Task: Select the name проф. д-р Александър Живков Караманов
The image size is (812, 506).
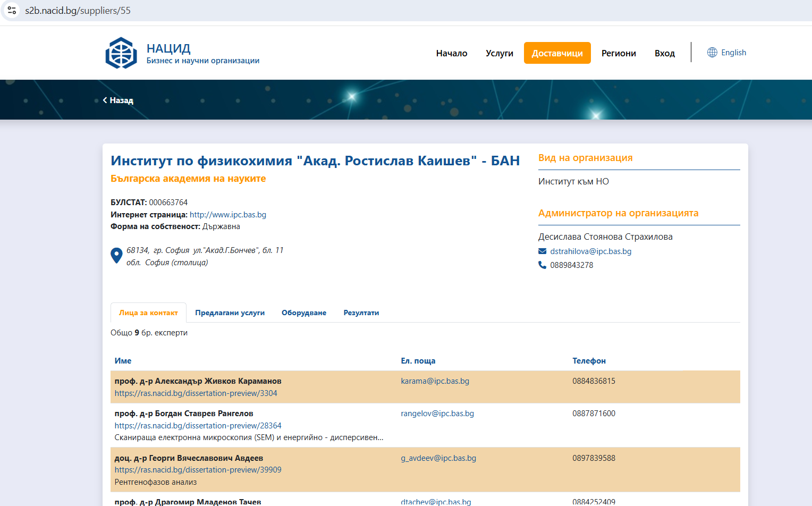Action: coord(198,381)
